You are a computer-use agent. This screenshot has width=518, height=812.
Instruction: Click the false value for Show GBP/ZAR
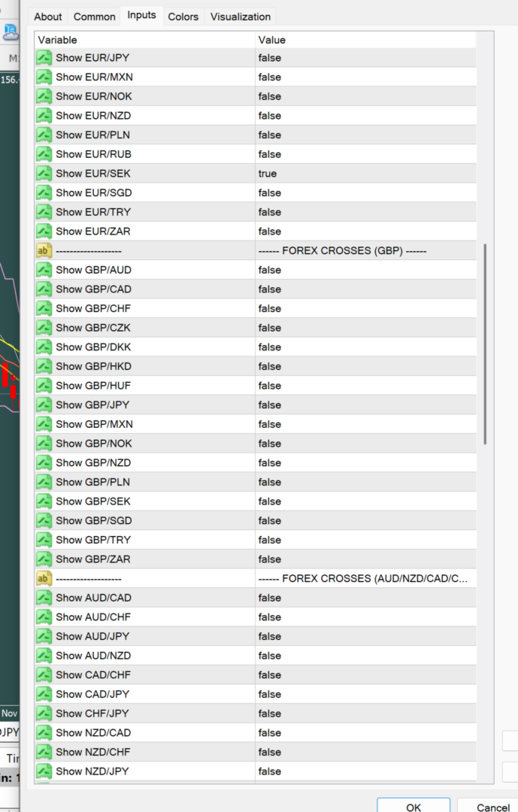coord(270,559)
